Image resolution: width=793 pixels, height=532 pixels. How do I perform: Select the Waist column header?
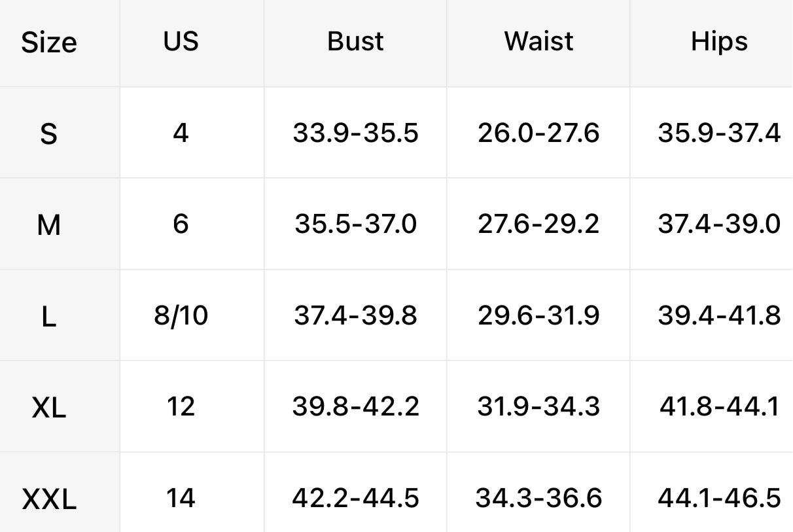538,41
